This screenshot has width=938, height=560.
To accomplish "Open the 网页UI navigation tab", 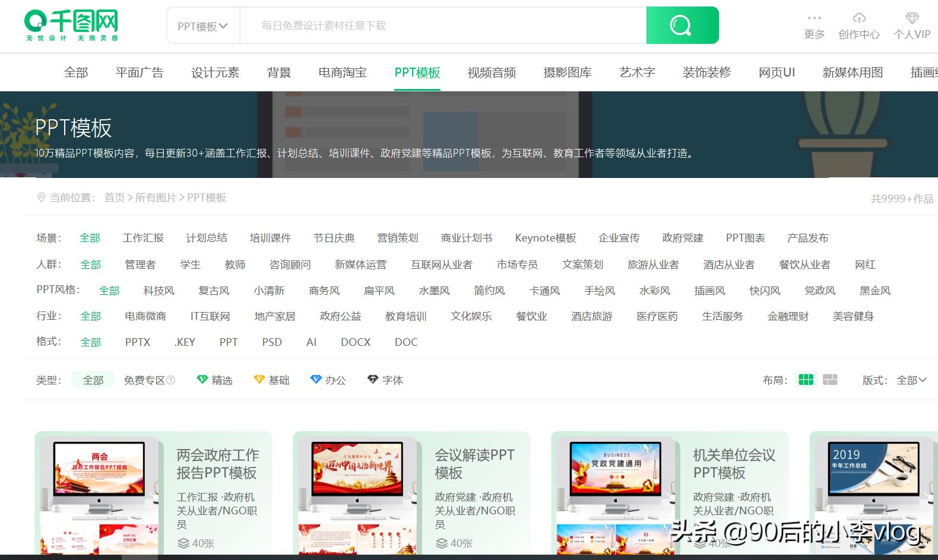I will click(777, 72).
